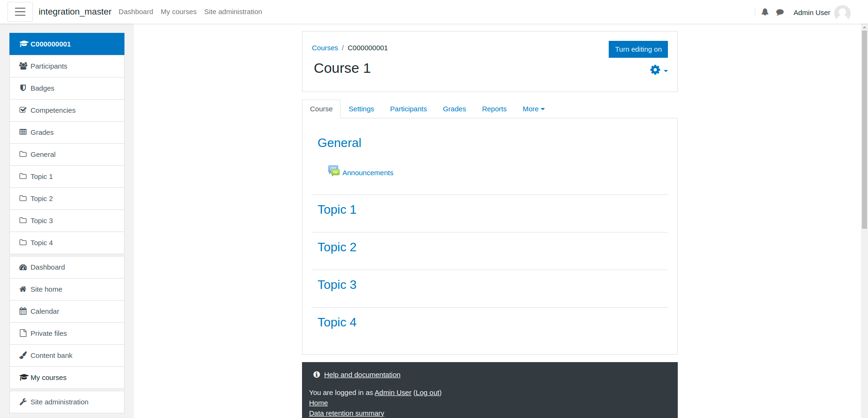Open the Topic 2 section heading
The image size is (868, 418).
(x=337, y=247)
